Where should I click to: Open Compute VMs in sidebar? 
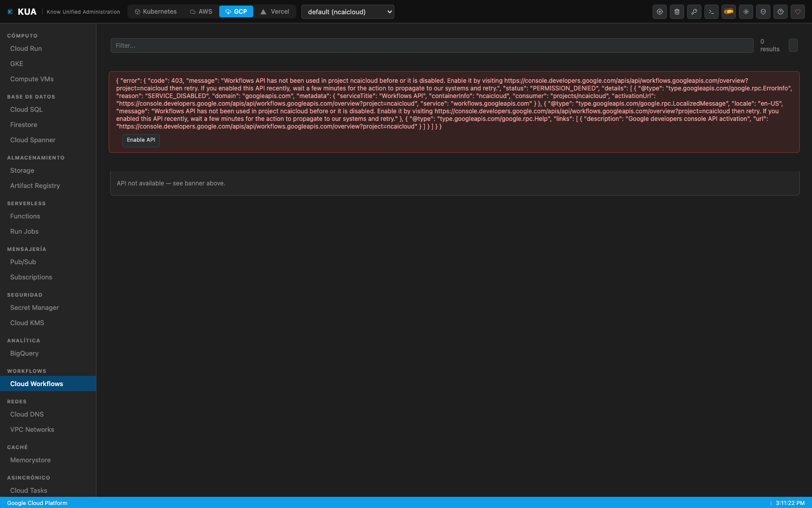tap(48, 79)
